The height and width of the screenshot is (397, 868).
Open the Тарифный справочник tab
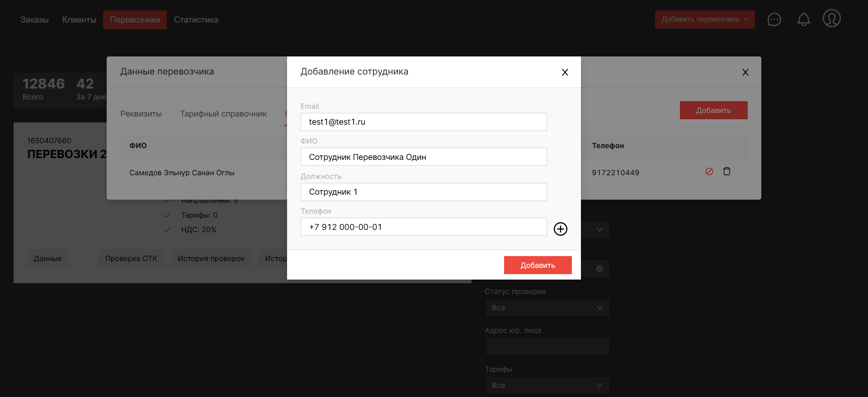point(223,114)
